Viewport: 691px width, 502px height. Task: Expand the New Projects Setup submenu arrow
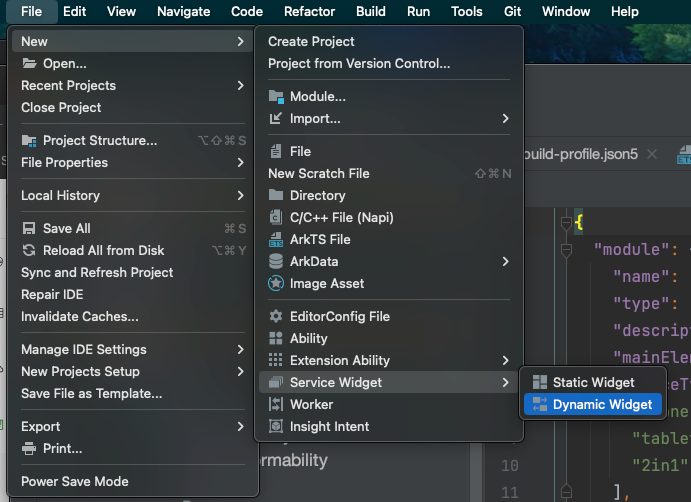coord(240,372)
